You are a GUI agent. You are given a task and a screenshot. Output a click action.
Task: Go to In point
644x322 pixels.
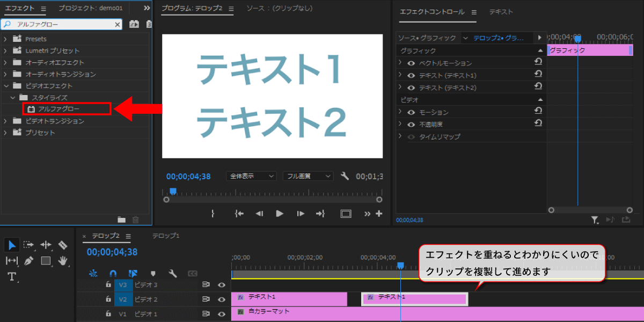(239, 214)
